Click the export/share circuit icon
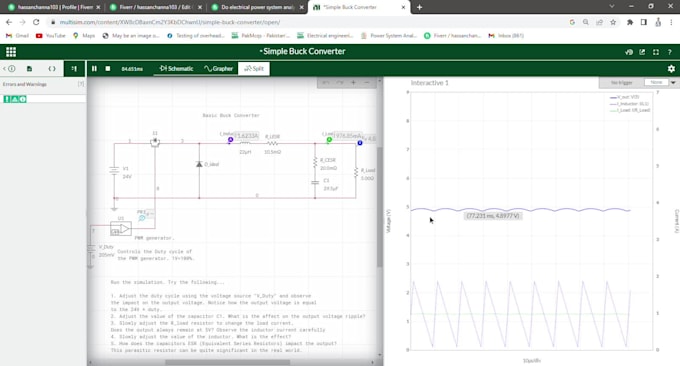This screenshot has width=680, height=366. coord(642,52)
